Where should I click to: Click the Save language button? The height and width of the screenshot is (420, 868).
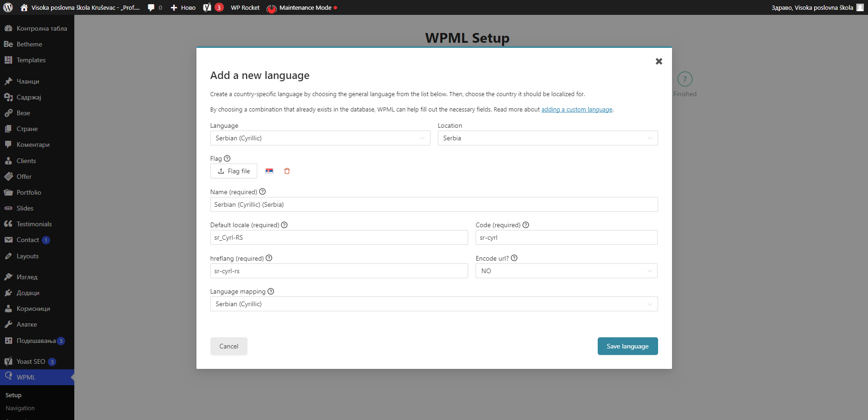point(627,346)
